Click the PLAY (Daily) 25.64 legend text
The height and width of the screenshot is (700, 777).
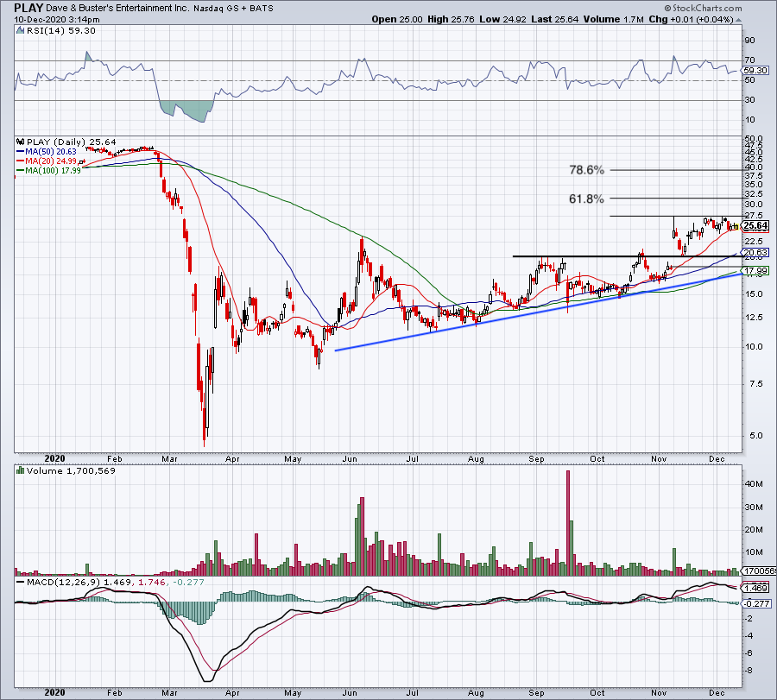tap(72, 142)
